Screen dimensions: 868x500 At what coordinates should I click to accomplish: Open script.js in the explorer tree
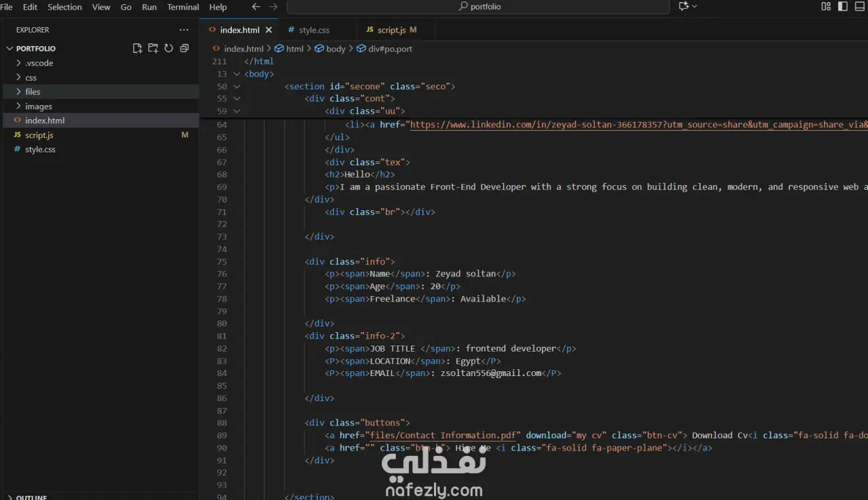point(101,135)
